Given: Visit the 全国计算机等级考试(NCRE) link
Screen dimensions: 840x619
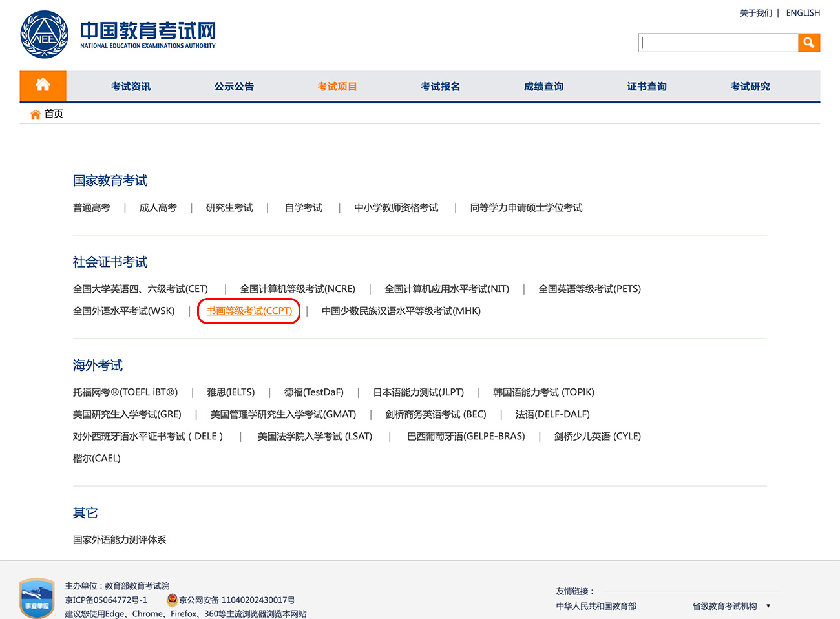Looking at the screenshot, I should pyautogui.click(x=297, y=289).
